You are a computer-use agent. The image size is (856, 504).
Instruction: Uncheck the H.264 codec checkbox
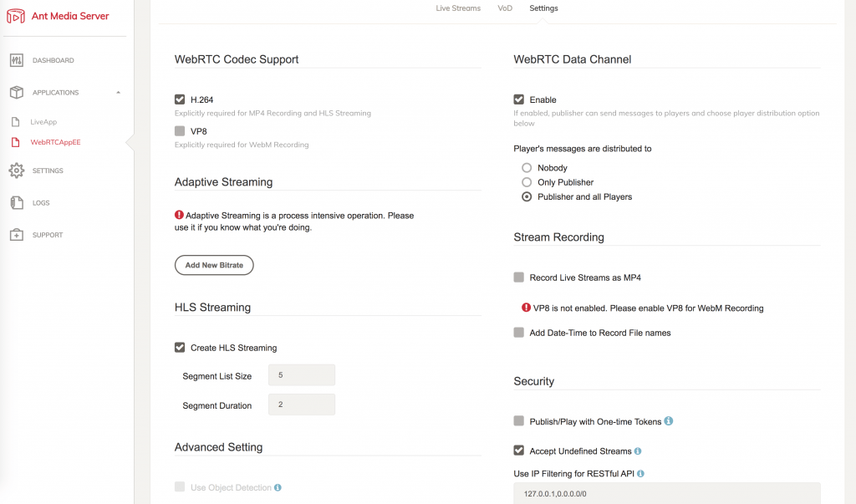[180, 100]
